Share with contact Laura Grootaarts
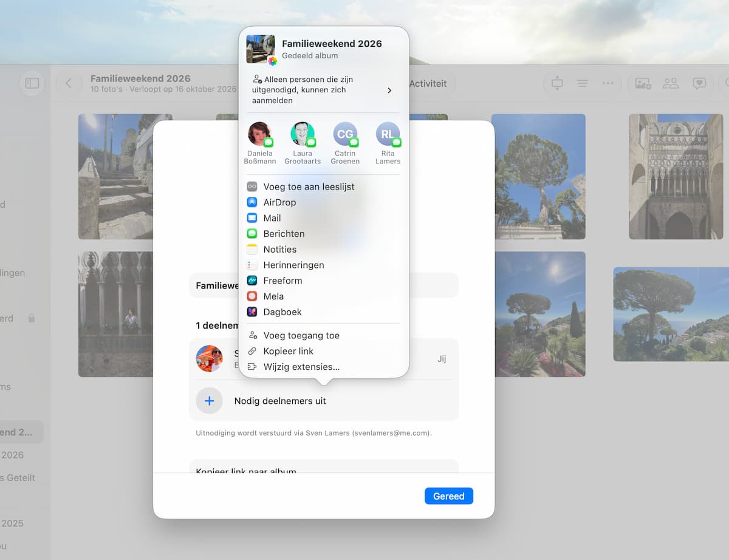Image resolution: width=729 pixels, height=560 pixels. pyautogui.click(x=303, y=143)
